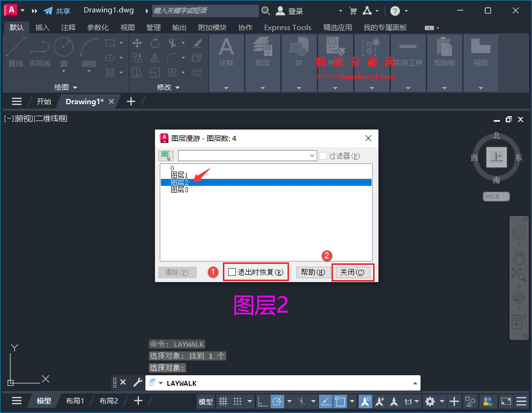Select the Move tool in Modify panel
Viewport: 532px width, 413px height.
137,43
